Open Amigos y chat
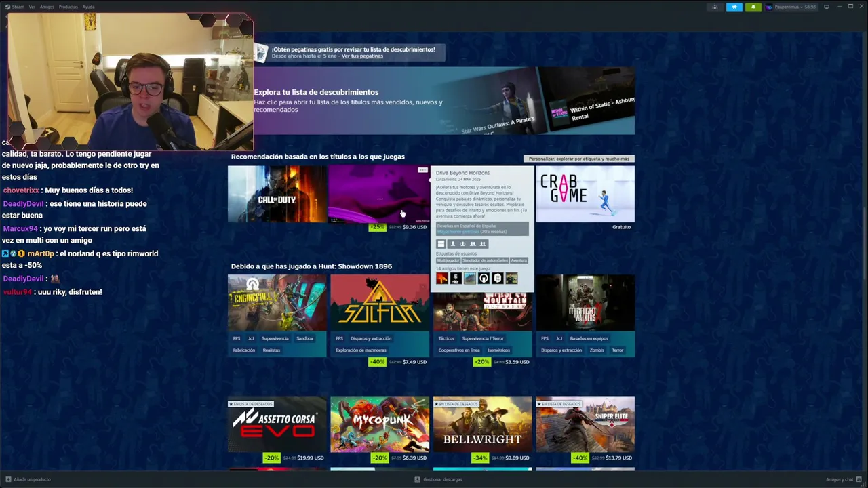This screenshot has height=488, width=868. (840, 479)
